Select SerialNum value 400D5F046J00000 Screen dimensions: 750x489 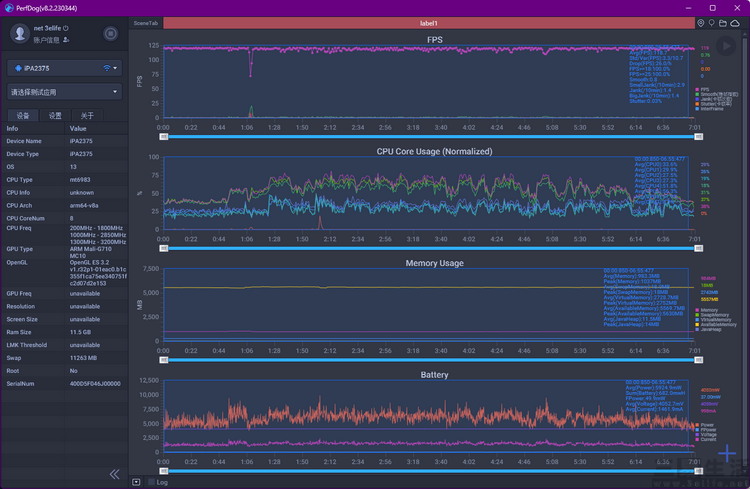coord(95,384)
